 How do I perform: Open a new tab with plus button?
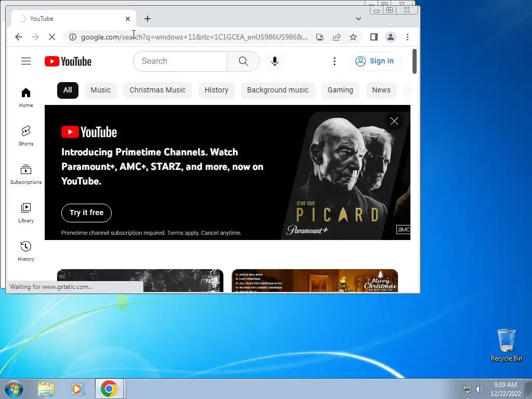147,19
